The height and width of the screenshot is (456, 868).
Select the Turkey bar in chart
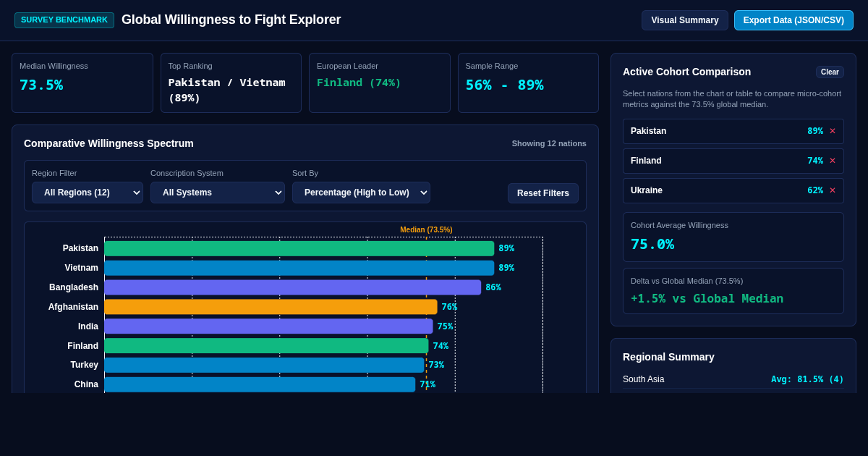click(264, 366)
